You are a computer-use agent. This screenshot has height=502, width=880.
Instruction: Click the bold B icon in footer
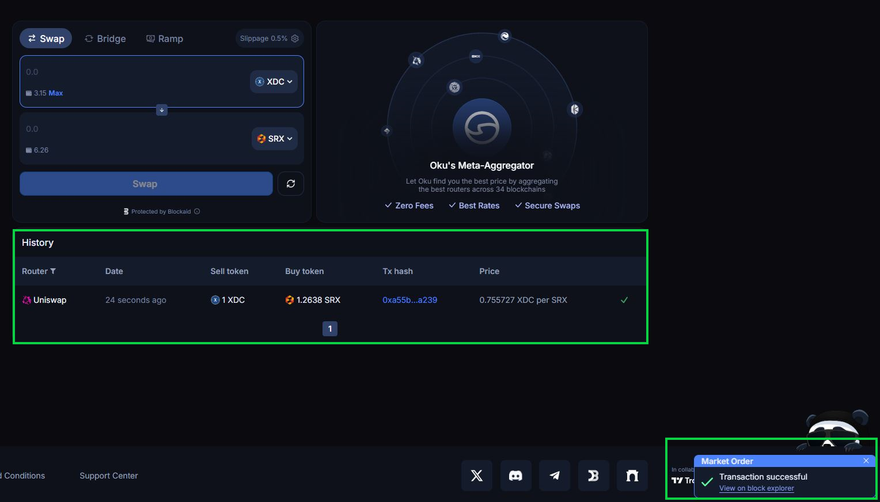593,476
